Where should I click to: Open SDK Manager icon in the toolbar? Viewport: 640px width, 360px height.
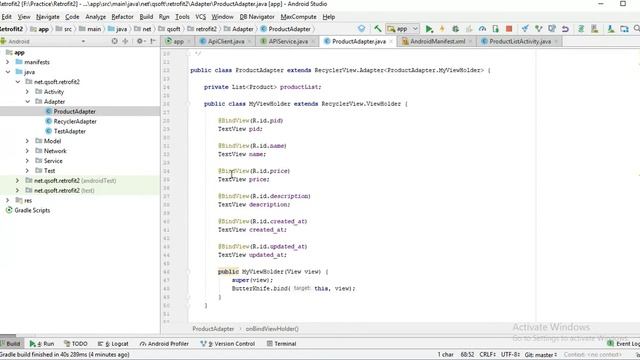click(611, 29)
